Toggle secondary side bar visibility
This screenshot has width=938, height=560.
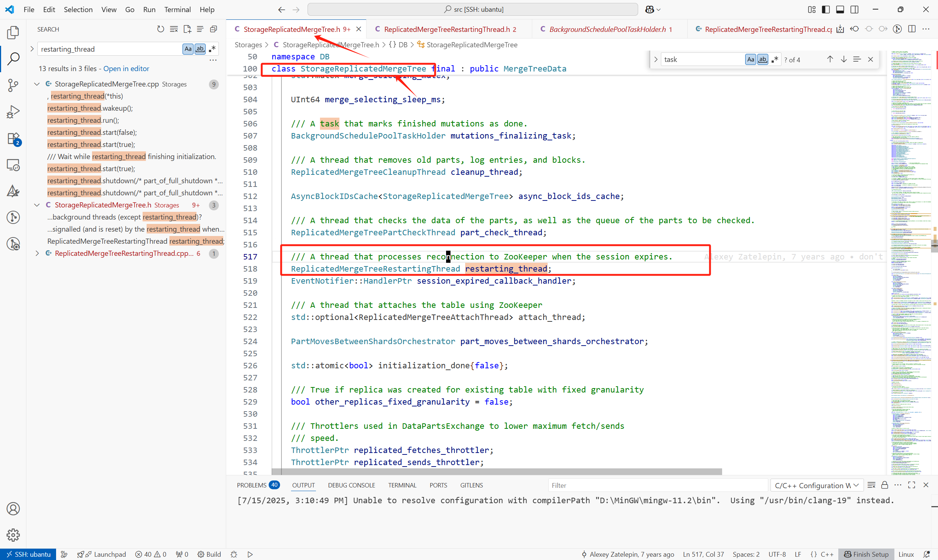[855, 10]
